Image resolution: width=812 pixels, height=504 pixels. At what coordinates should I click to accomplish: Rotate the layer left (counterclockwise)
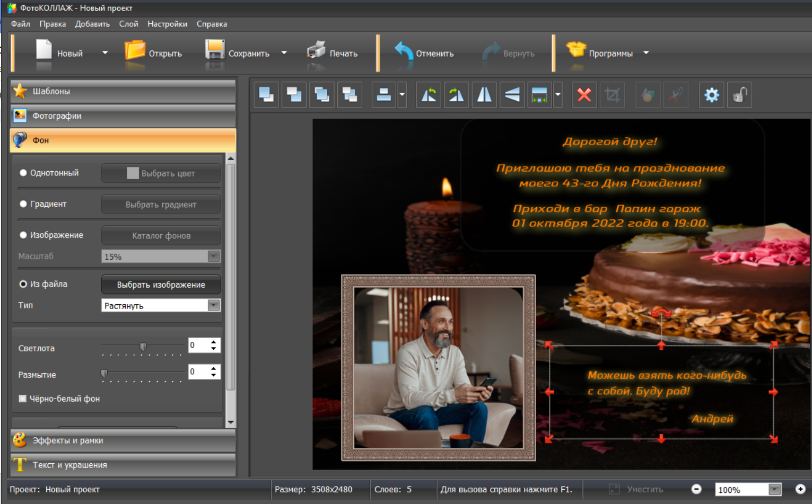[x=429, y=95]
